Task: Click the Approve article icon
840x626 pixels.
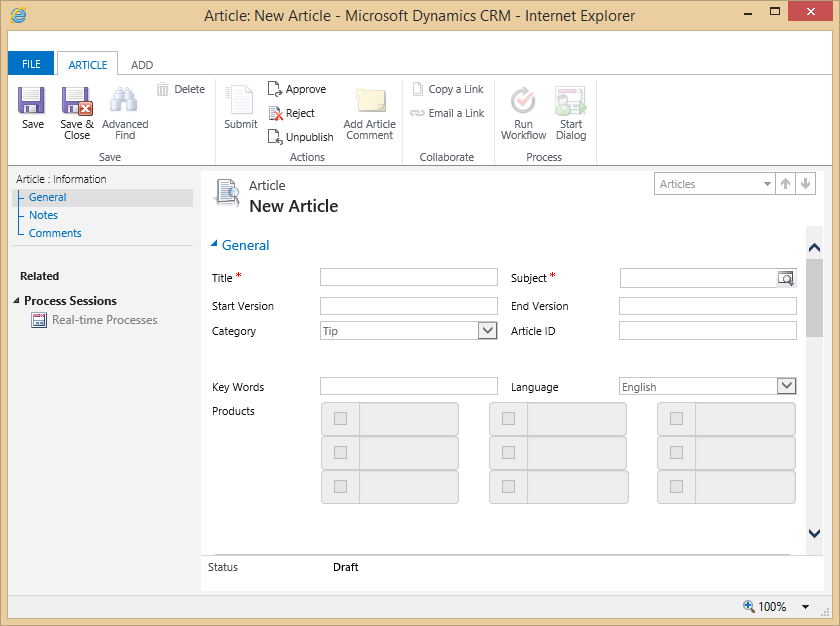Action: coord(275,89)
